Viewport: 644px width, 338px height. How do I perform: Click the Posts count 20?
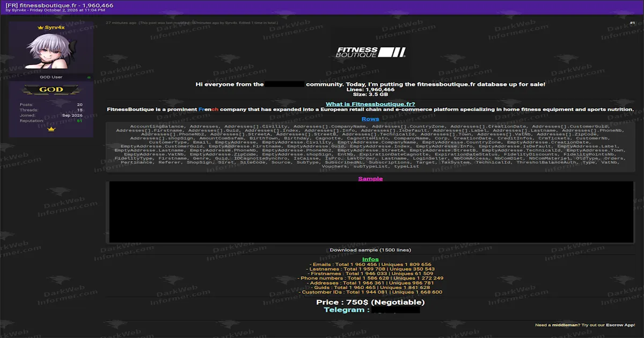point(79,105)
